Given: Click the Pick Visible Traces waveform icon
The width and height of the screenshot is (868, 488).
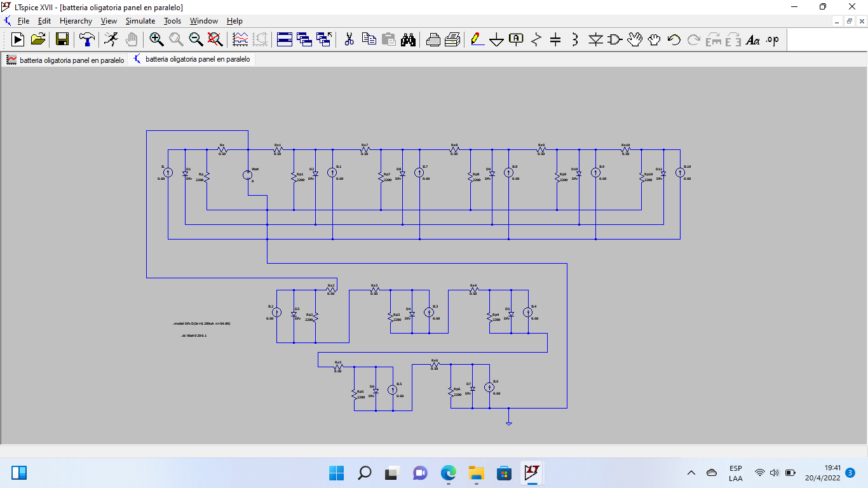Looking at the screenshot, I should click(241, 39).
